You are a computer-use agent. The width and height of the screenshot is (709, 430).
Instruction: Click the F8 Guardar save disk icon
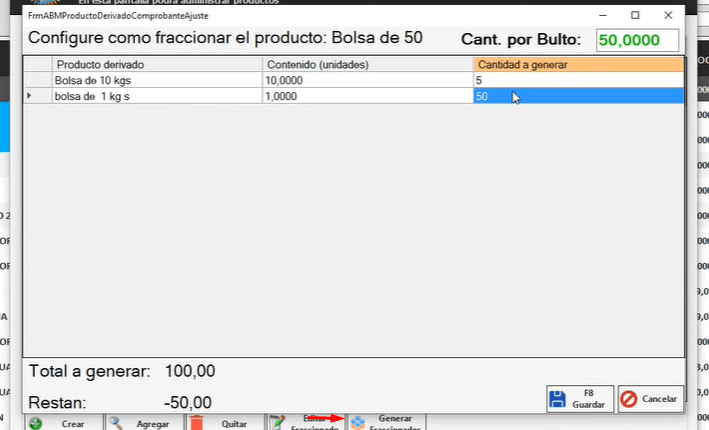pos(559,399)
